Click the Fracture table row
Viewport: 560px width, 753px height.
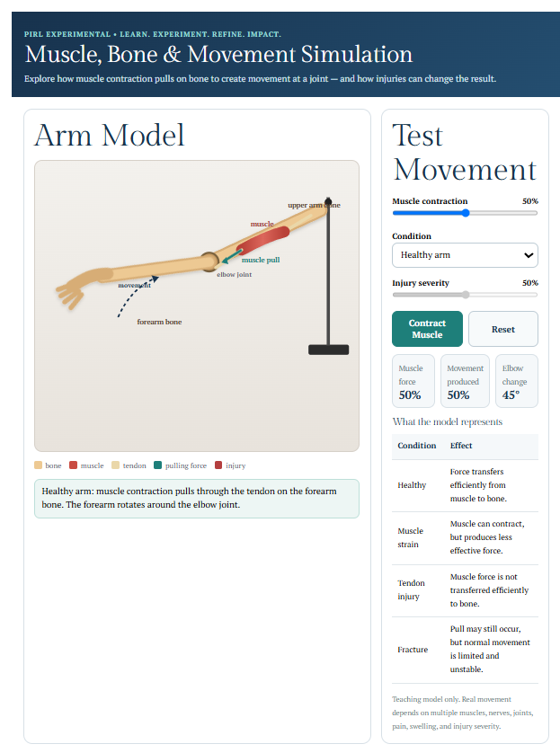(465, 650)
